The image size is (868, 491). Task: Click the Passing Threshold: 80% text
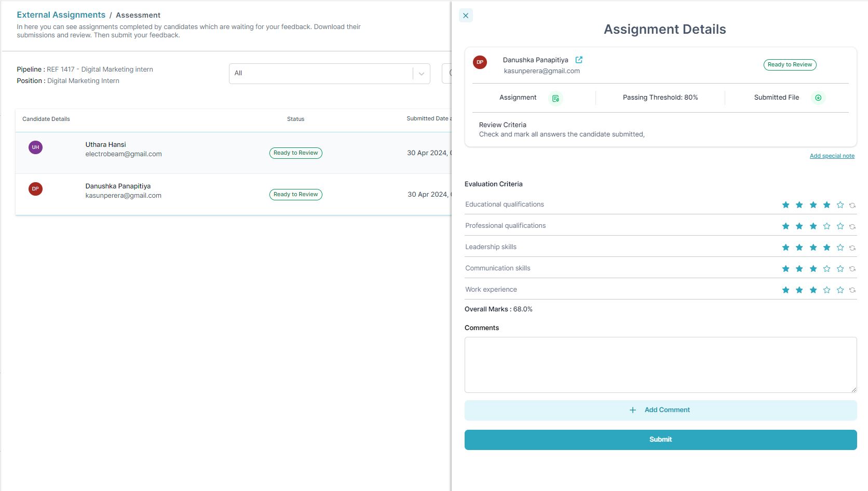click(660, 98)
